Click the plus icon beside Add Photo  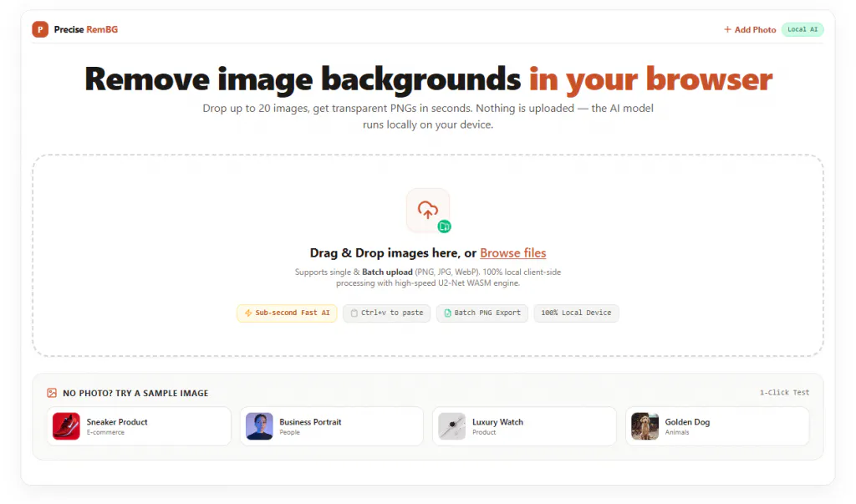click(x=727, y=29)
